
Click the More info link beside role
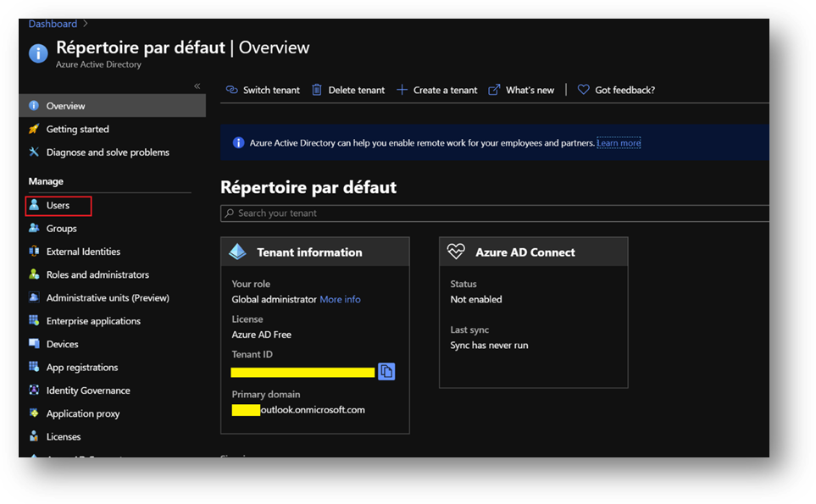click(340, 299)
